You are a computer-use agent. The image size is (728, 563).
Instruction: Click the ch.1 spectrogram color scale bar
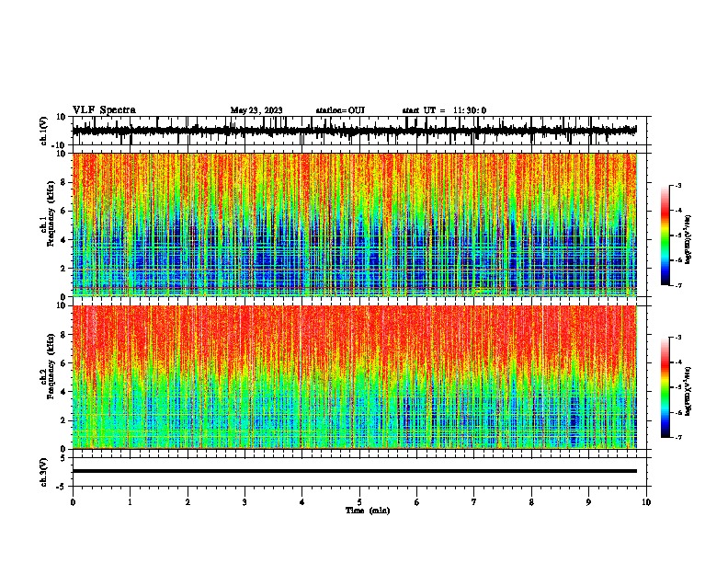point(665,236)
